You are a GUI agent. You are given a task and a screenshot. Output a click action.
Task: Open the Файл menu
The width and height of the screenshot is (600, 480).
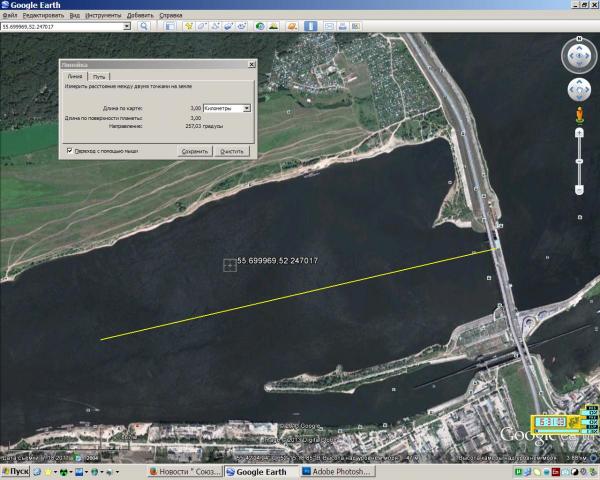[10, 15]
